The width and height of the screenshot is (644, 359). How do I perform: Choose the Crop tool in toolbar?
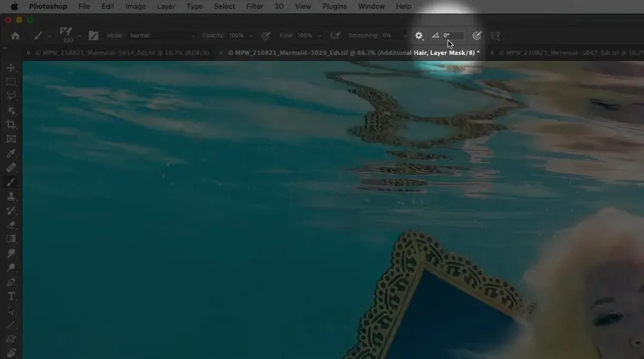(11, 125)
